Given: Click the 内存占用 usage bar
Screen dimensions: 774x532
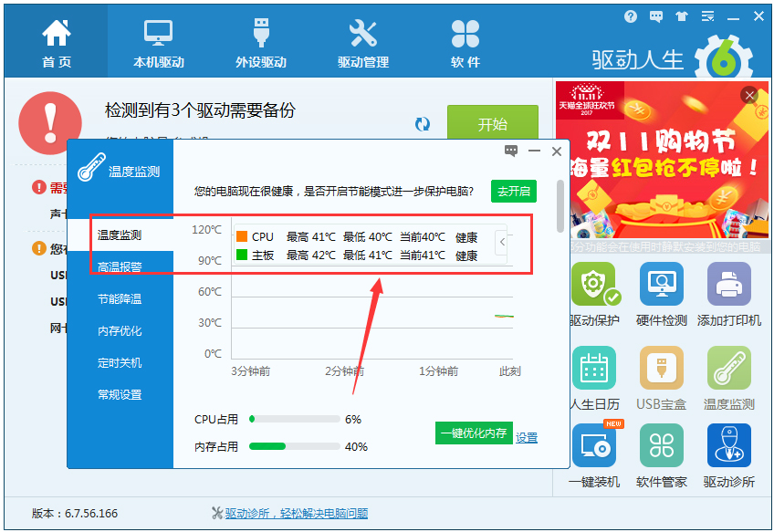Looking at the screenshot, I should [295, 446].
